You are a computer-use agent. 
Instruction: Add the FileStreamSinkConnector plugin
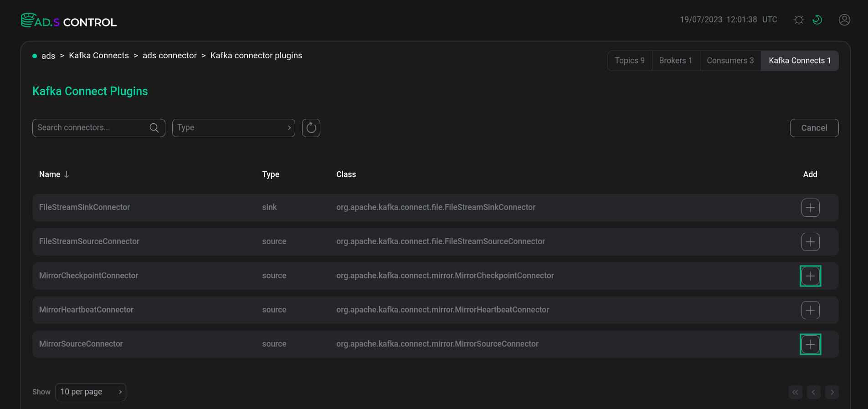pyautogui.click(x=810, y=208)
